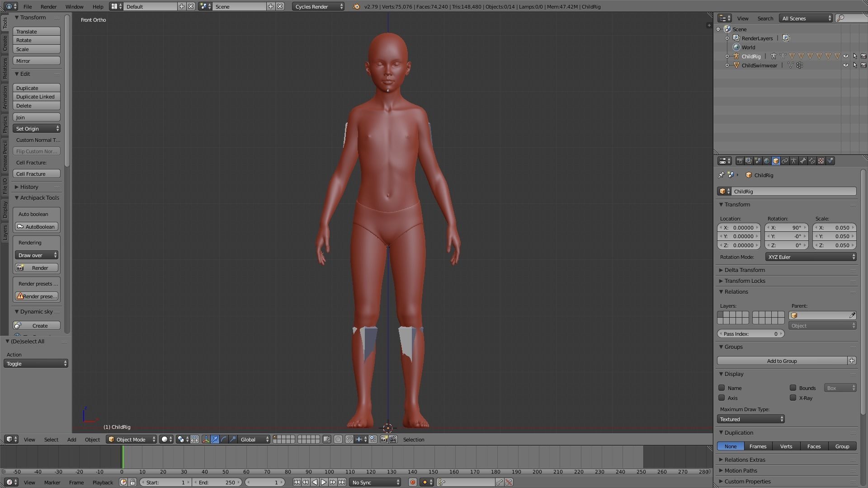Open the Object Mode dropdown
Viewport: 868px width, 488px height.
point(132,439)
